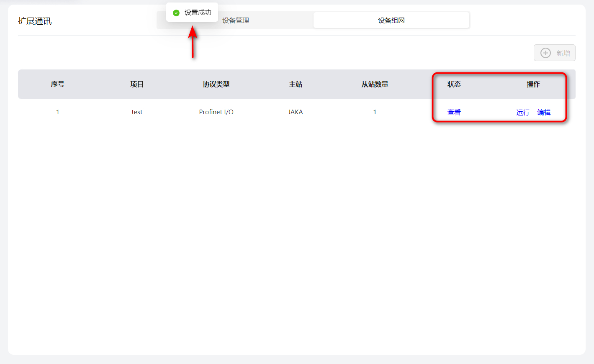Click the 序号 column header
Viewport: 594px width, 364px height.
[x=57, y=84]
